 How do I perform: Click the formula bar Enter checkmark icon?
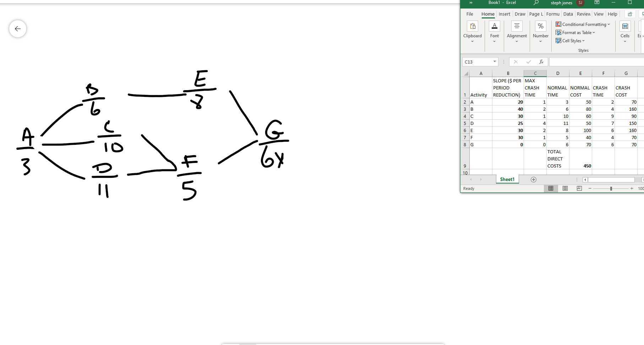pyautogui.click(x=529, y=62)
